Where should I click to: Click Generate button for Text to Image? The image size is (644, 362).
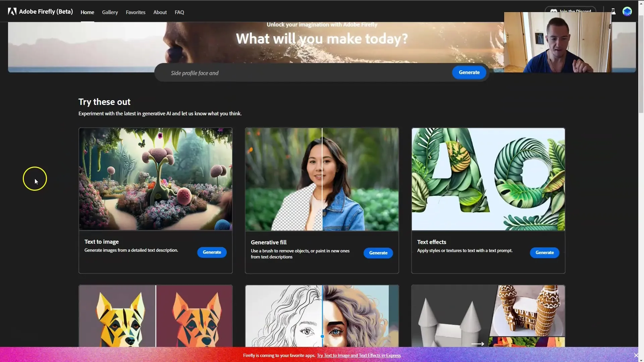[x=212, y=252]
